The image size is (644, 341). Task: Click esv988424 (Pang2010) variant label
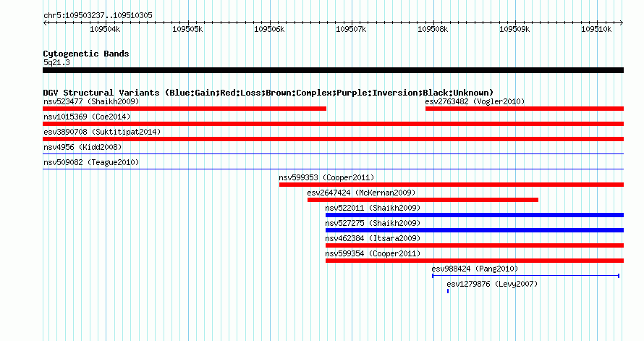475,269
